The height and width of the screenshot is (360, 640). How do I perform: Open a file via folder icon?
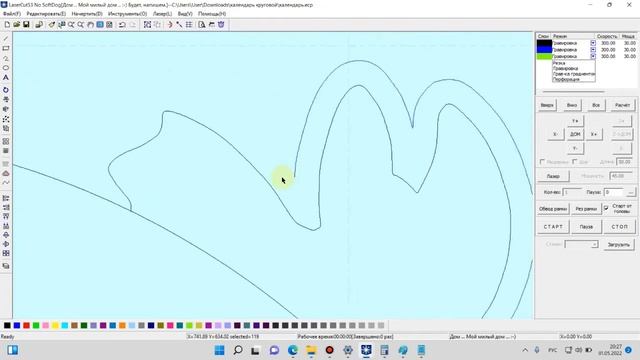[17, 24]
